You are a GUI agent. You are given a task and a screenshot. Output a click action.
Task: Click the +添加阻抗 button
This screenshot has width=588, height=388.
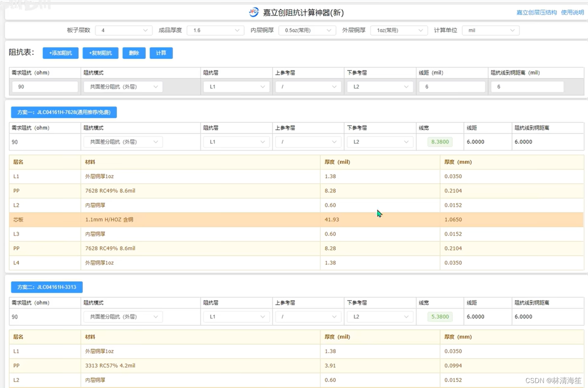(60, 53)
